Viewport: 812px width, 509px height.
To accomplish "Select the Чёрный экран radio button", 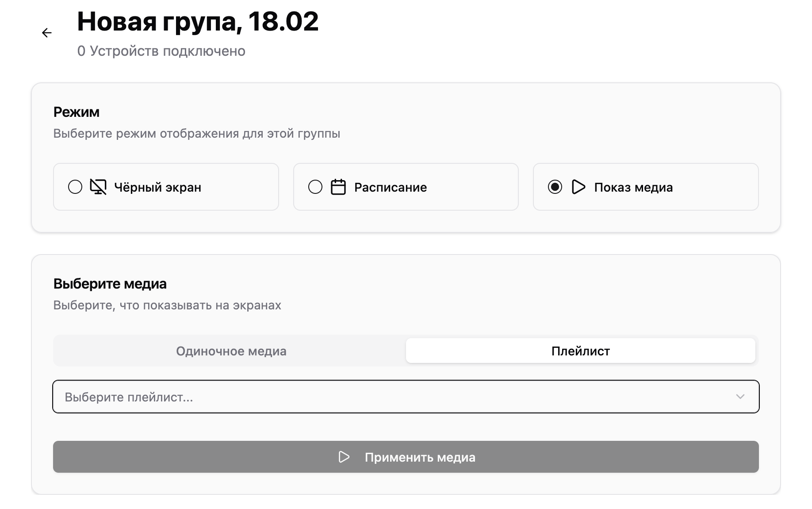I will pos(75,187).
